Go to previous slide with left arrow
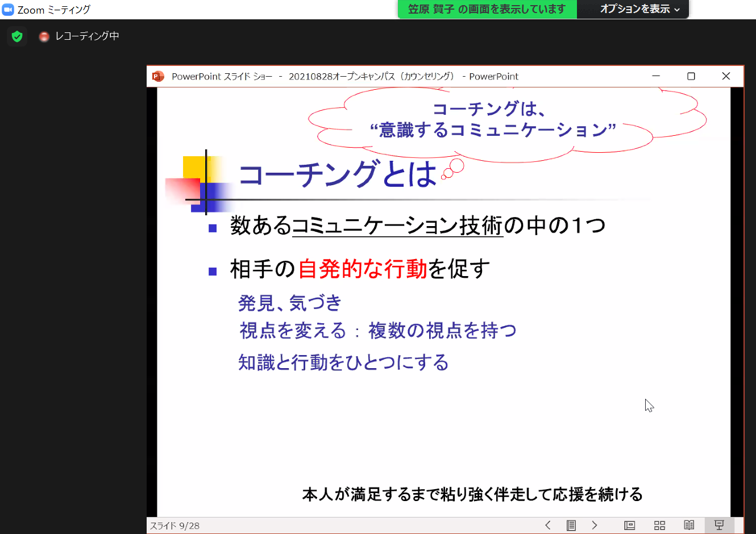756x534 pixels. coord(548,525)
